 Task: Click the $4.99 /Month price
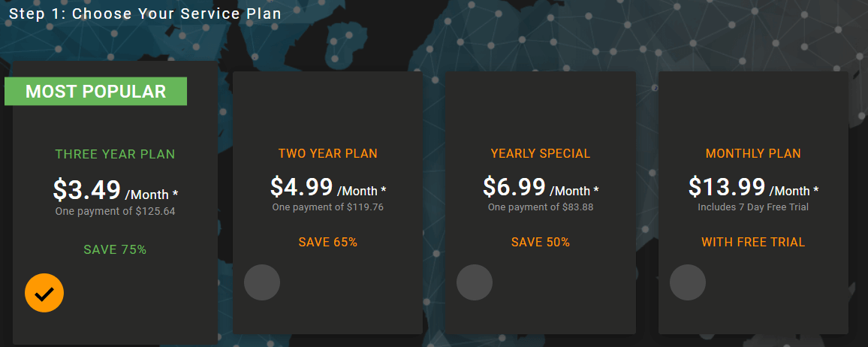(x=327, y=186)
